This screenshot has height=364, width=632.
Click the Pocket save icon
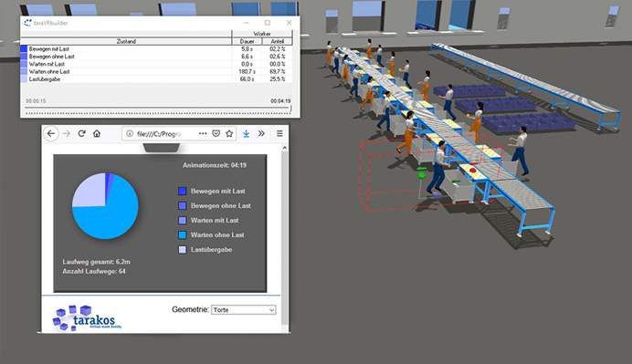point(216,133)
